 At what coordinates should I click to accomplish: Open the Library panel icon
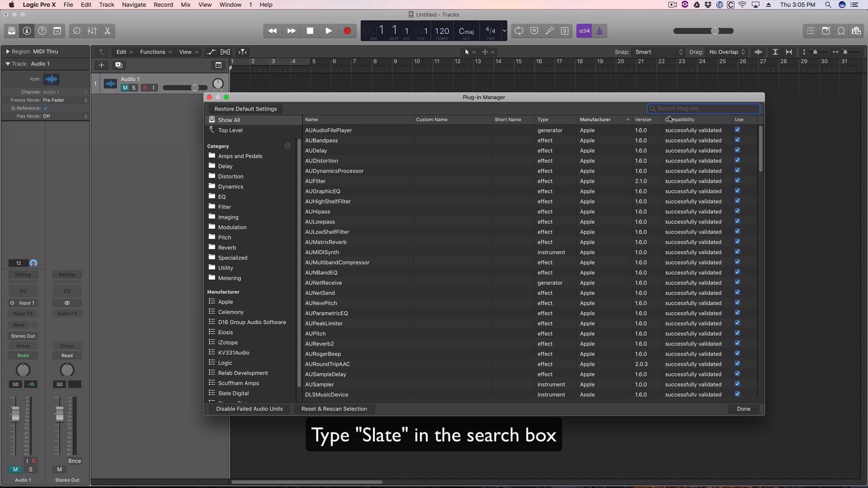coord(12,31)
